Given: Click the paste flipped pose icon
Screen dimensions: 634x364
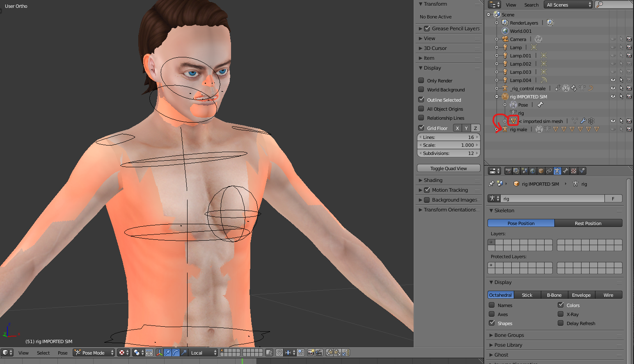Looking at the screenshot, I should pos(346,353).
